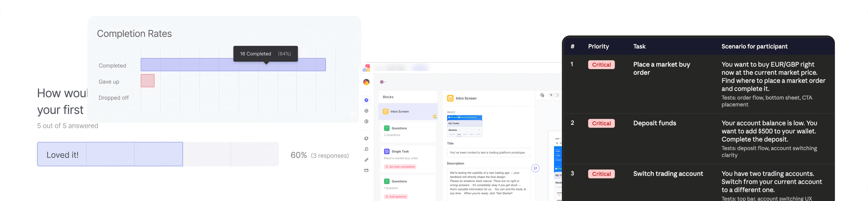Click the Add question warning tag
The height and width of the screenshot is (201, 868).
pyautogui.click(x=396, y=197)
